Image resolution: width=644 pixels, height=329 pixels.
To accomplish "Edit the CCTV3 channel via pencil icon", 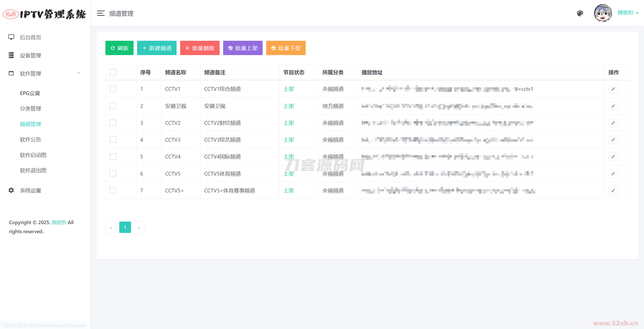I will tap(613, 140).
